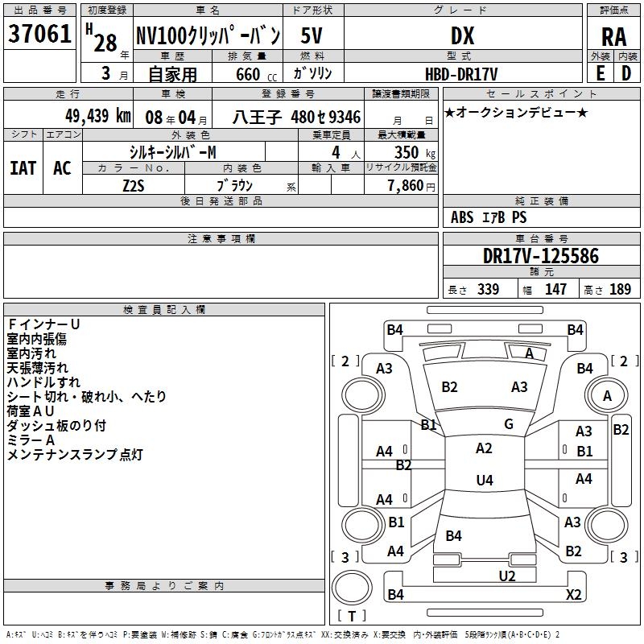Click the 純正装備 header
Image resolution: width=644 pixels, height=644 pixels.
pos(541,200)
